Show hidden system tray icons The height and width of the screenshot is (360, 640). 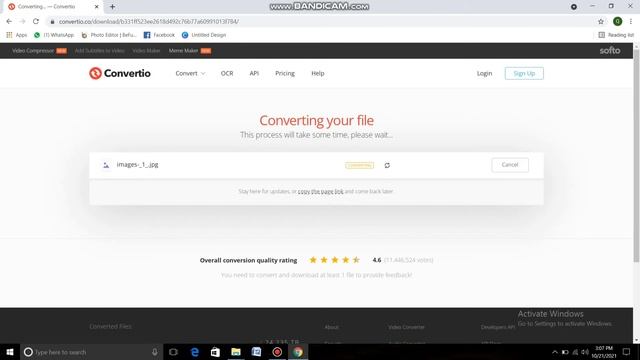(x=554, y=352)
